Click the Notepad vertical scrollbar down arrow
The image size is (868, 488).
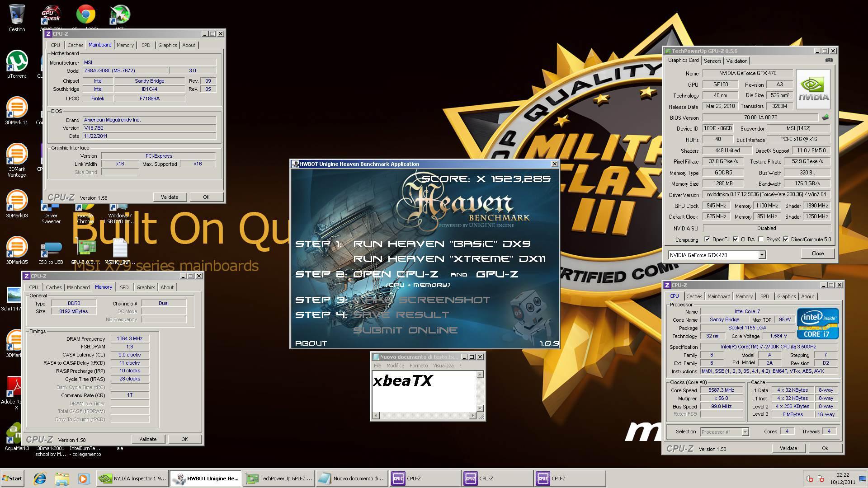click(480, 409)
